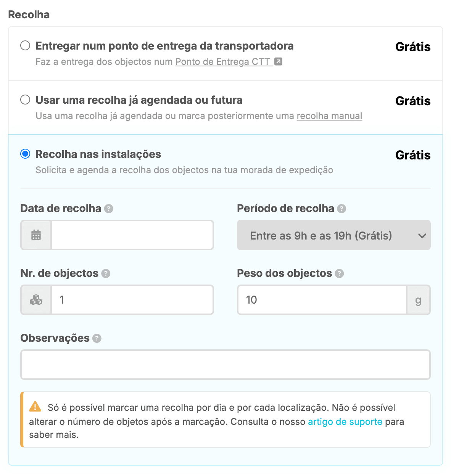Image resolution: width=451 pixels, height=476 pixels.
Task: Click the Data de recolha date field
Action: (x=132, y=235)
